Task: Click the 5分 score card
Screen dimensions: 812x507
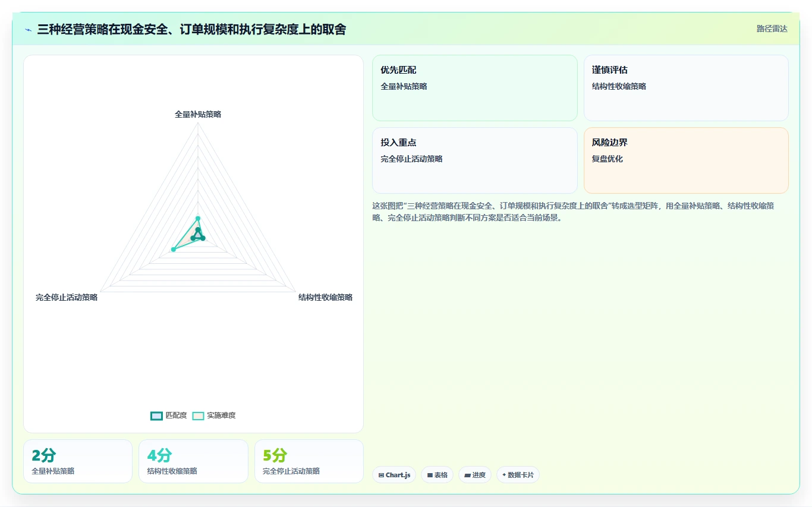Action: tap(309, 461)
